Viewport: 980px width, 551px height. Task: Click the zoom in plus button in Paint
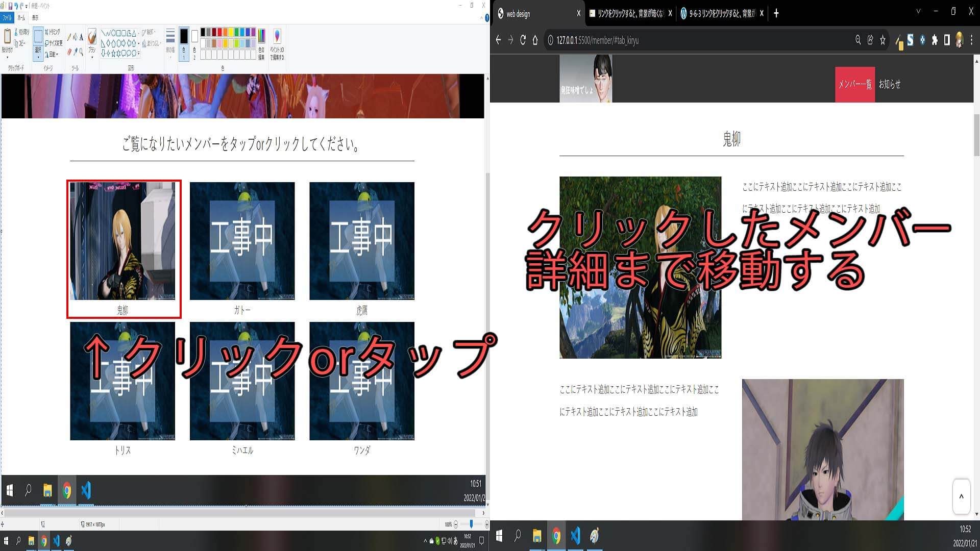tap(486, 524)
